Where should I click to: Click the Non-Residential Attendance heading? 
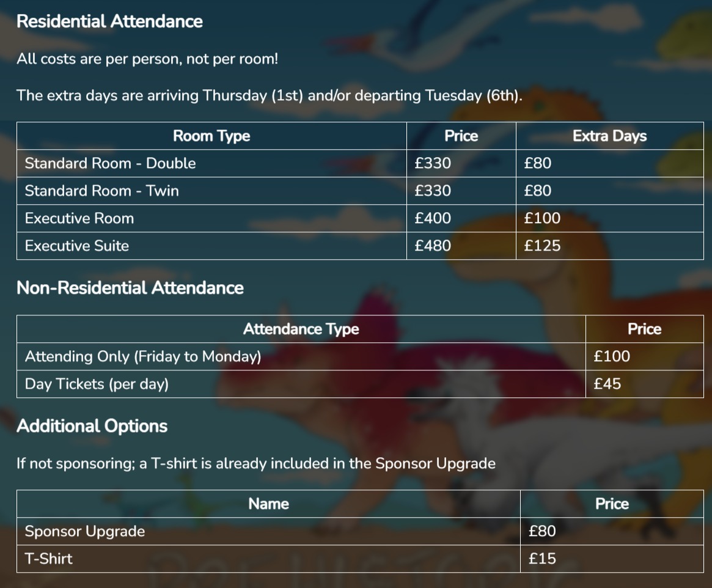pyautogui.click(x=130, y=288)
